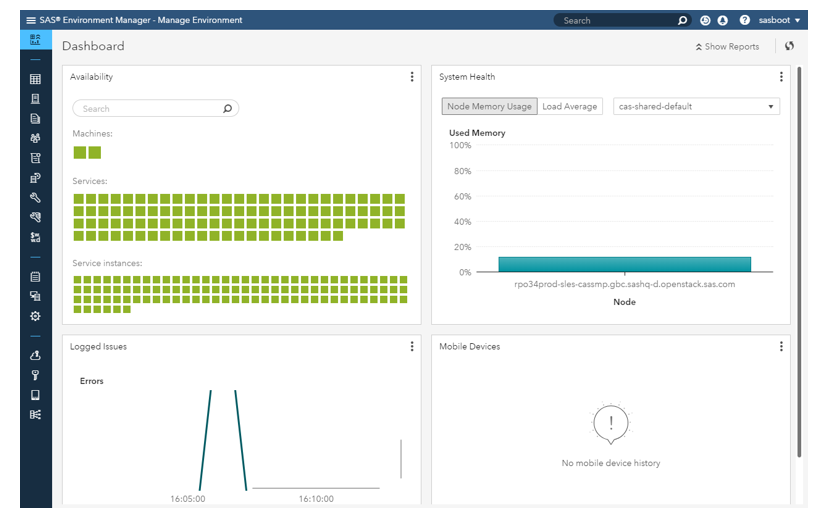Screen dimensions: 813x520
Task: Switch to Load Average view
Action: coord(569,107)
